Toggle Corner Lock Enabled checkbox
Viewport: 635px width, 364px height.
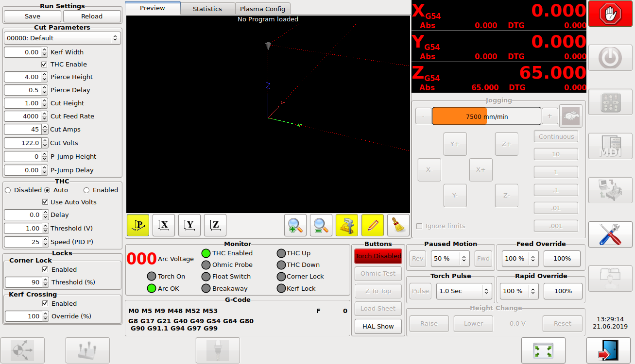(45, 269)
